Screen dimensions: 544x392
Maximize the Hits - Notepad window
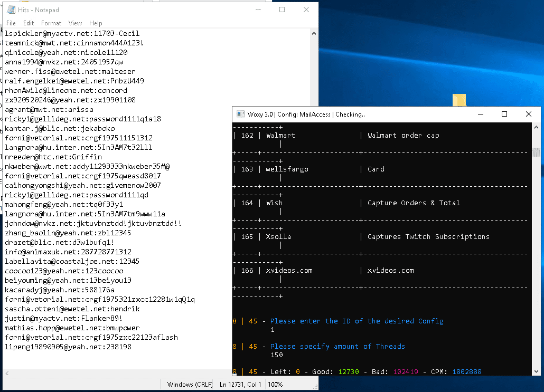pos(282,10)
